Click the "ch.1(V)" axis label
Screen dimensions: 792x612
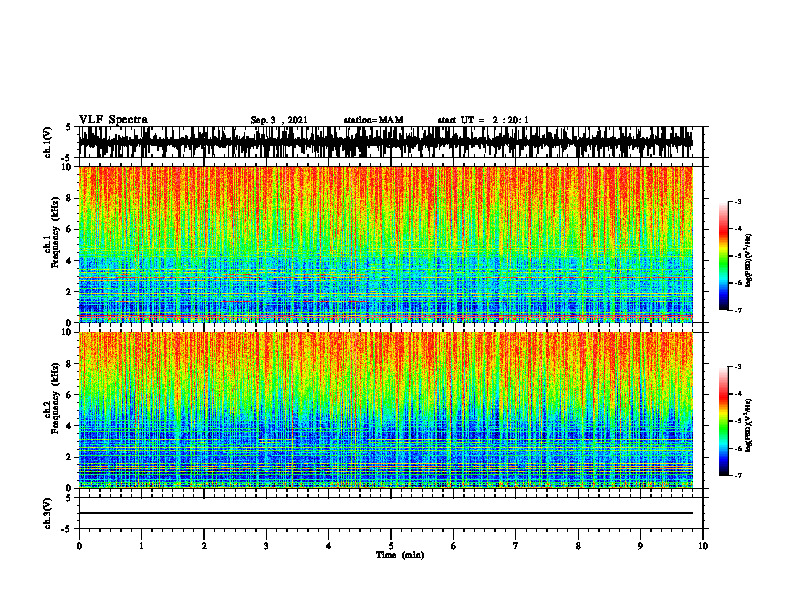48,142
